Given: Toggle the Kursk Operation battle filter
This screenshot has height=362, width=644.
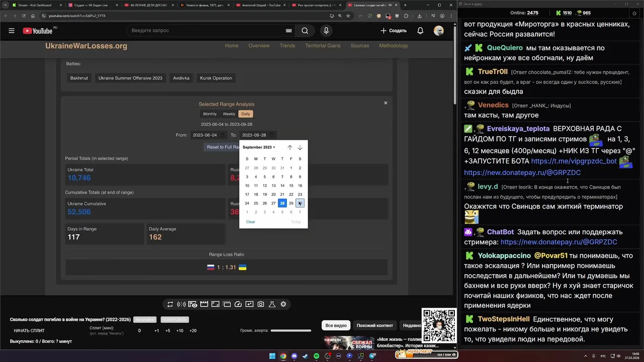Looking at the screenshot, I should click(216, 78).
